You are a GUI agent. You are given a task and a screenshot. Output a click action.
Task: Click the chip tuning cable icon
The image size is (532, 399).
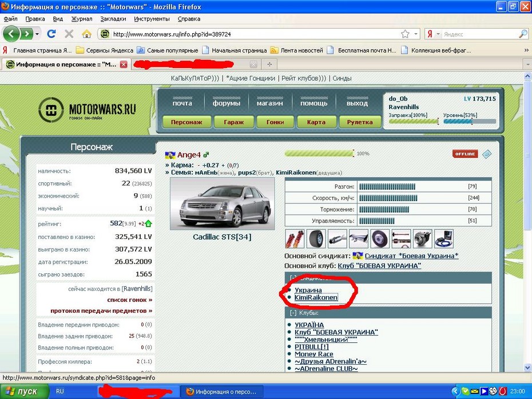(444, 238)
